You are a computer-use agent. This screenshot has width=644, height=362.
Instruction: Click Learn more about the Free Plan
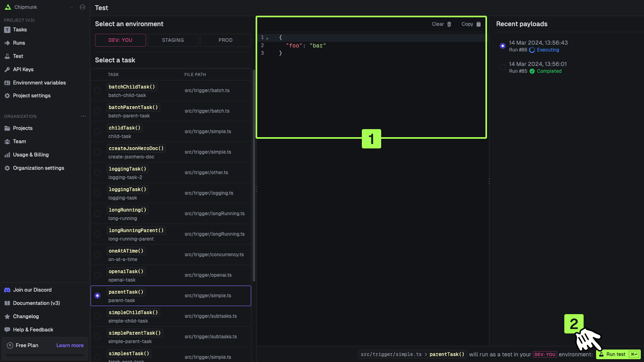pyautogui.click(x=70, y=346)
